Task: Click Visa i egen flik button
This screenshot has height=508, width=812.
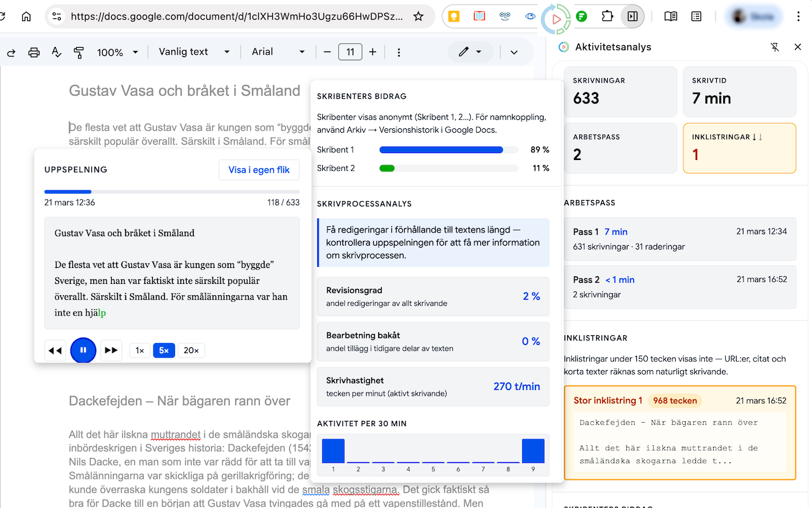Action: pyautogui.click(x=259, y=170)
